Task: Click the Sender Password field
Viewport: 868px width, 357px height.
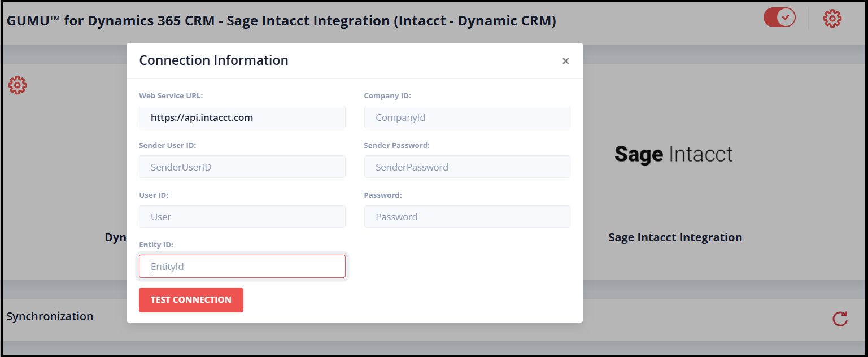Action: (466, 167)
